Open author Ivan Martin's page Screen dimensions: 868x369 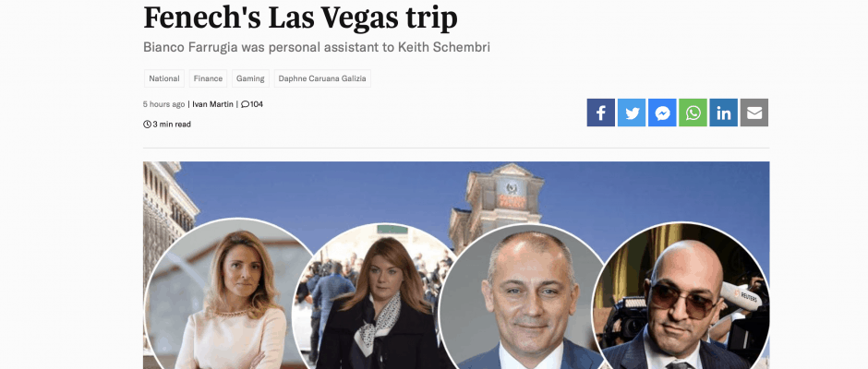[212, 104]
